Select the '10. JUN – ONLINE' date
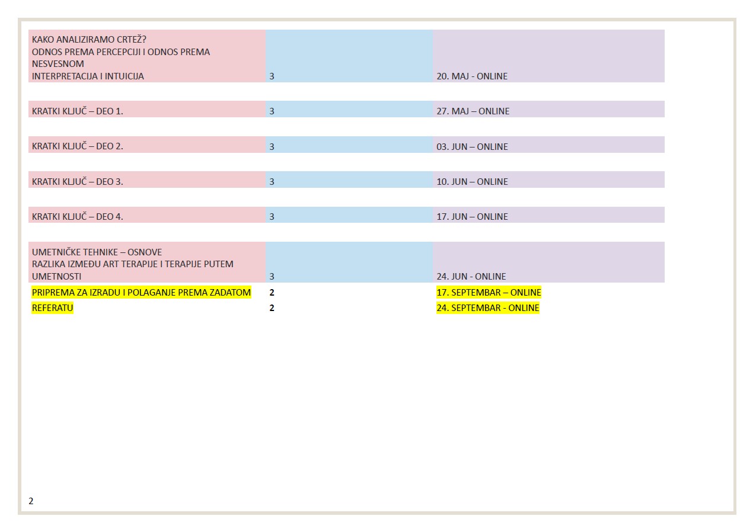The image size is (756, 532). pyautogui.click(x=472, y=182)
